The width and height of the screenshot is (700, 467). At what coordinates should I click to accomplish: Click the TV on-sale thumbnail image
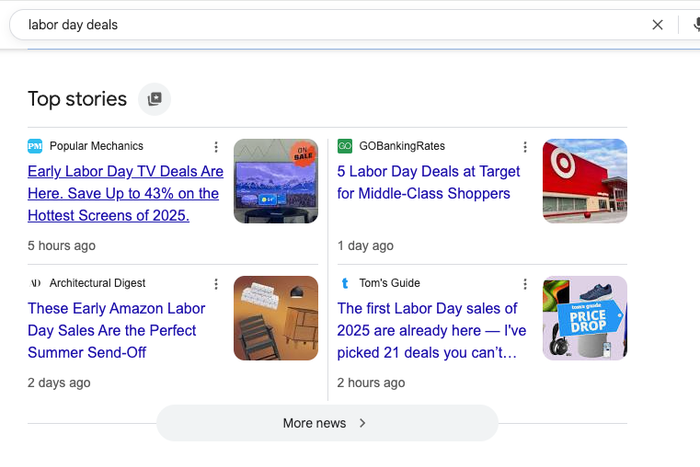(276, 181)
